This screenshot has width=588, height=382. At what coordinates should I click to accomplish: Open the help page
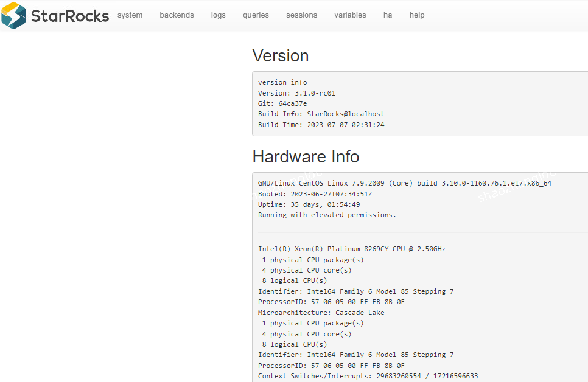click(417, 15)
